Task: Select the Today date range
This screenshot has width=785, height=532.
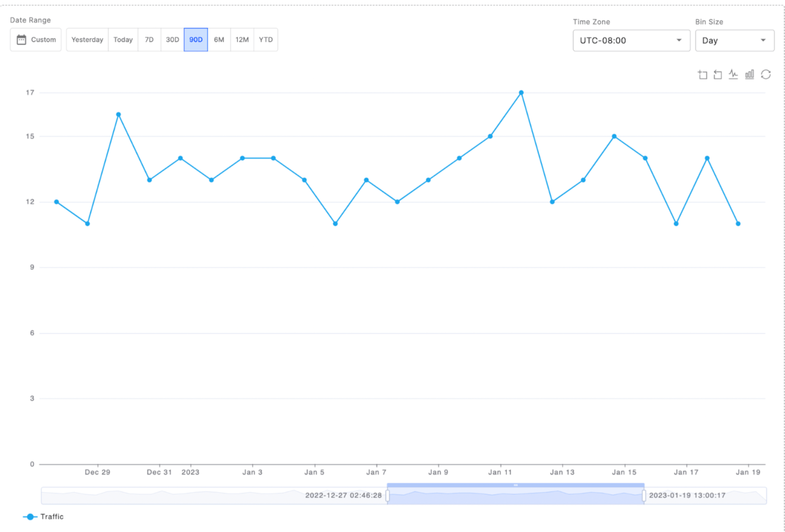Action: [123, 40]
